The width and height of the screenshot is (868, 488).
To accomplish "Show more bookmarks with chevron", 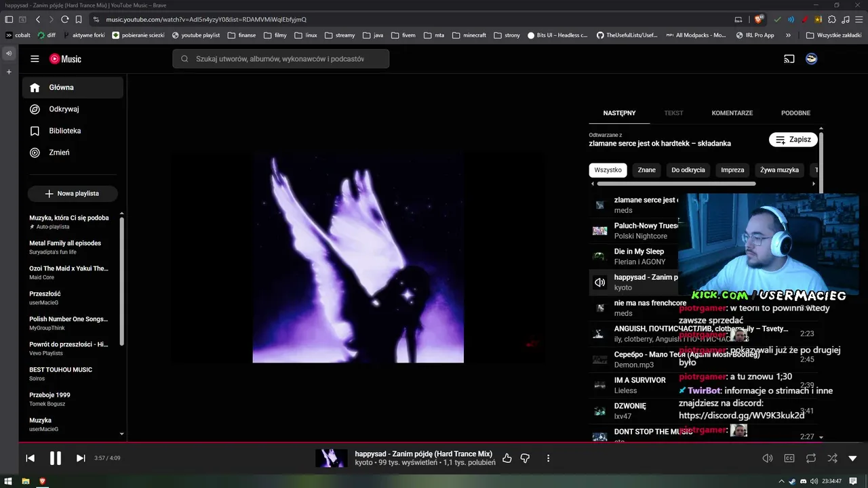I will click(788, 35).
